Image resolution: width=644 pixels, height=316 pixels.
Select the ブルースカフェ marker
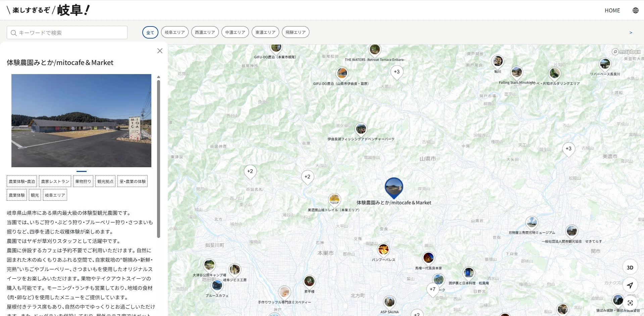click(217, 286)
